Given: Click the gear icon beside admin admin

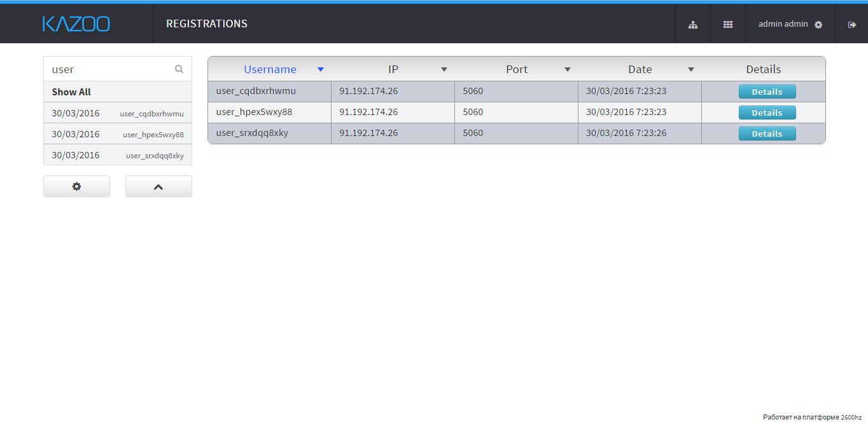Looking at the screenshot, I should coord(818,25).
